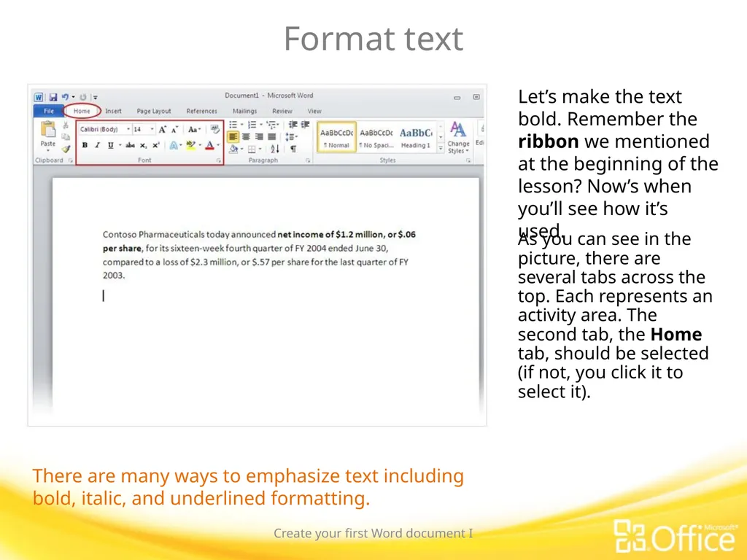
Task: Toggle Underline formatting button
Action: [111, 145]
